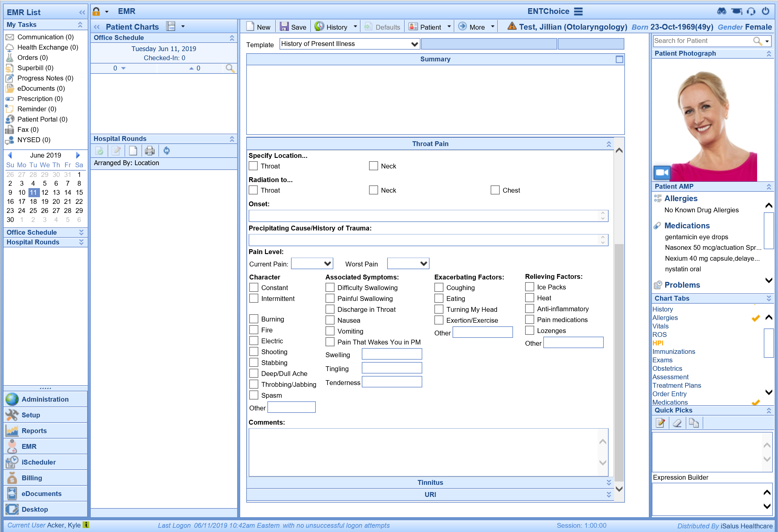
Task: Open the ENTChoice hamburger menu
Action: (x=578, y=11)
